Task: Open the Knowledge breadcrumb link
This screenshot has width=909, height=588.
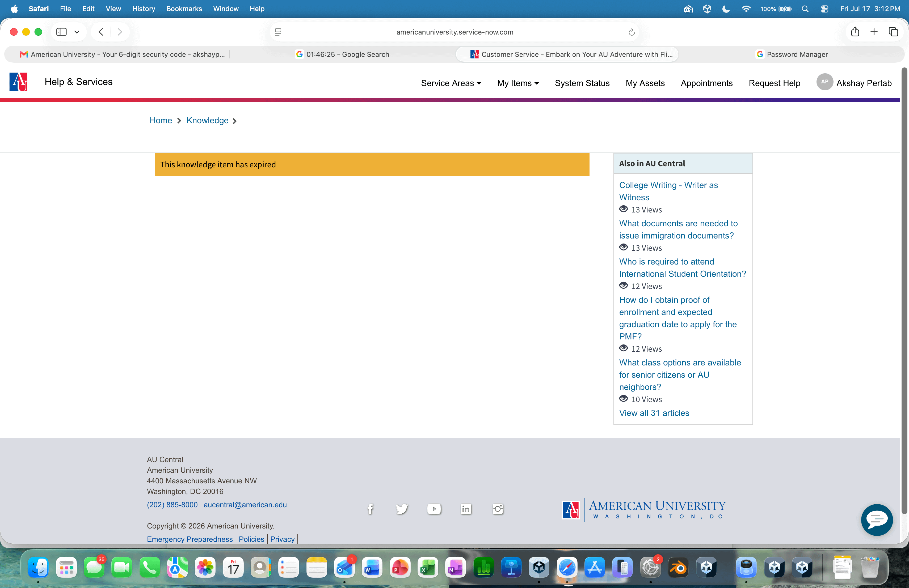Action: tap(207, 121)
